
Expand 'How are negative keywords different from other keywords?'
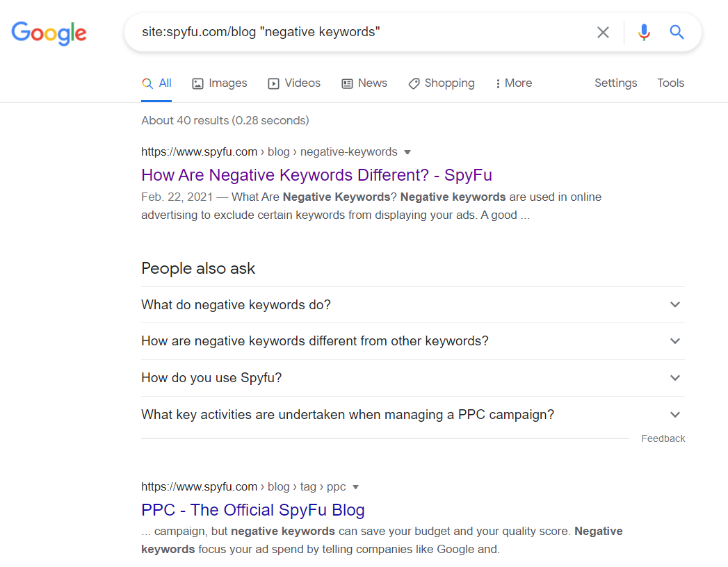pos(413,341)
